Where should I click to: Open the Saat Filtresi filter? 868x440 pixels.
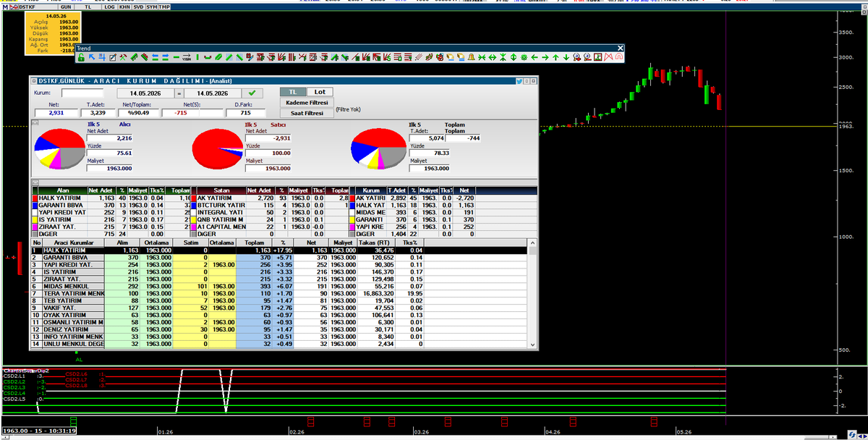pos(306,114)
